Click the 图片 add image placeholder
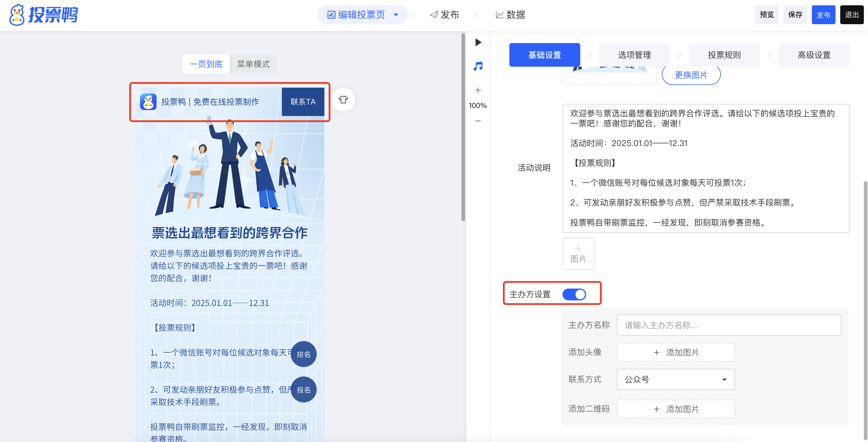868x442 pixels. pos(578,254)
